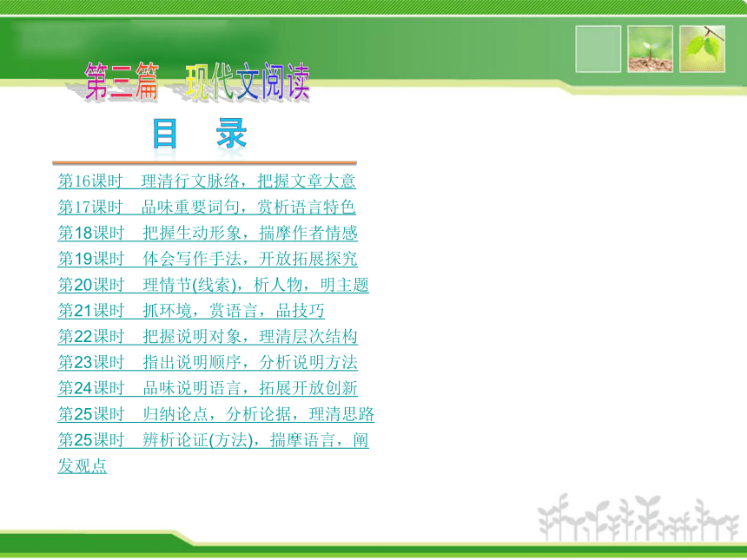
Task: Open the 第25课时 归纳论点 link
Action: 215,414
